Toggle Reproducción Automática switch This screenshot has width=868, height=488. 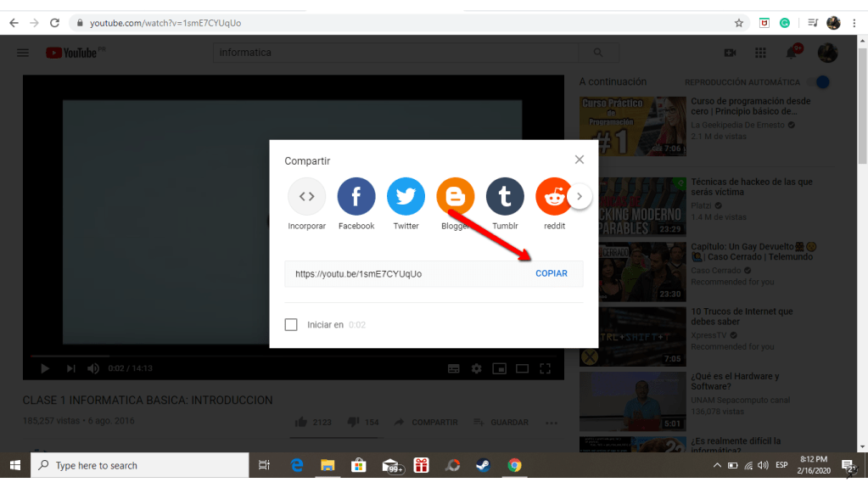coord(818,82)
